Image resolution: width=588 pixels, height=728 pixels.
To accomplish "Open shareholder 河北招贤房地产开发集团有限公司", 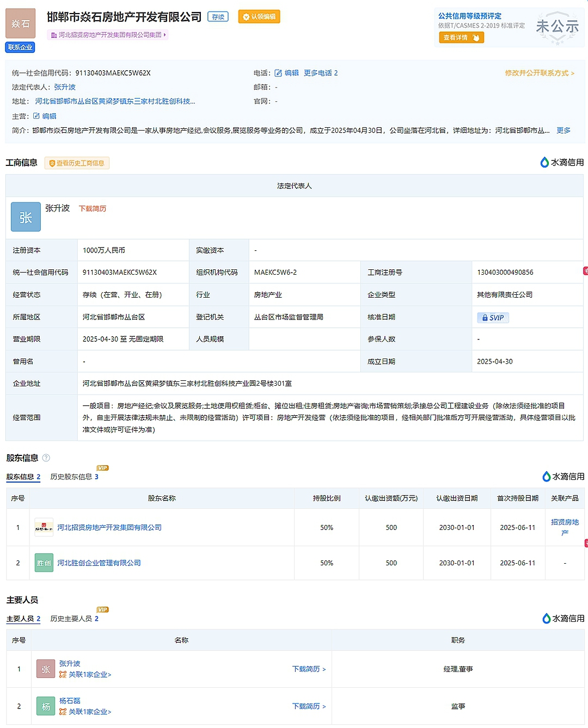I will coord(109,528).
